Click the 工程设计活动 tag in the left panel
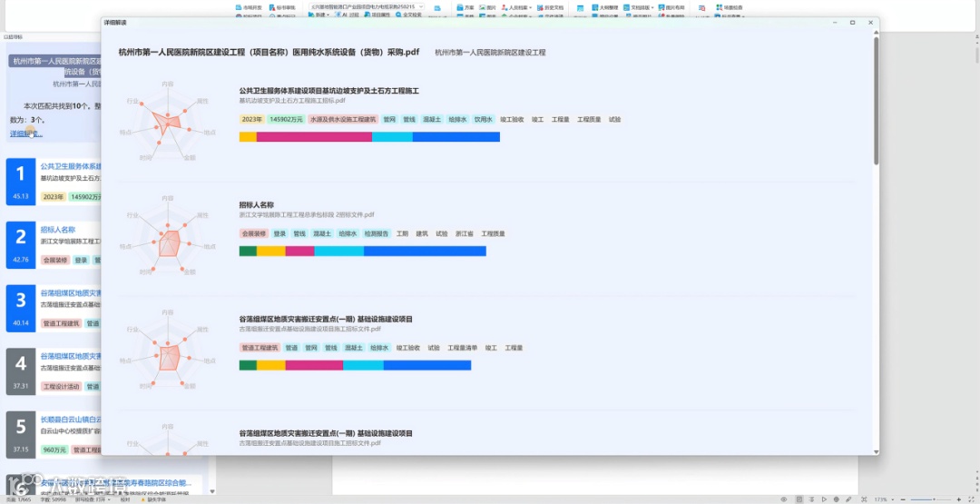Screen dimensions: 980x504 (x=62, y=387)
